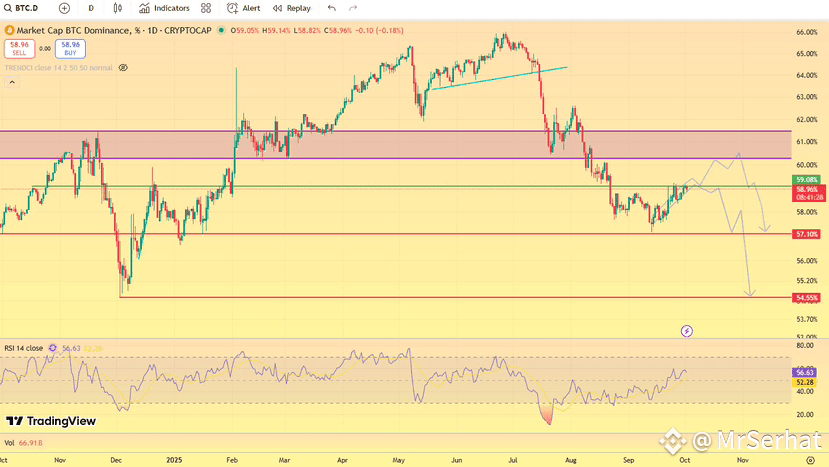Open the Indicators dialog

coord(164,8)
